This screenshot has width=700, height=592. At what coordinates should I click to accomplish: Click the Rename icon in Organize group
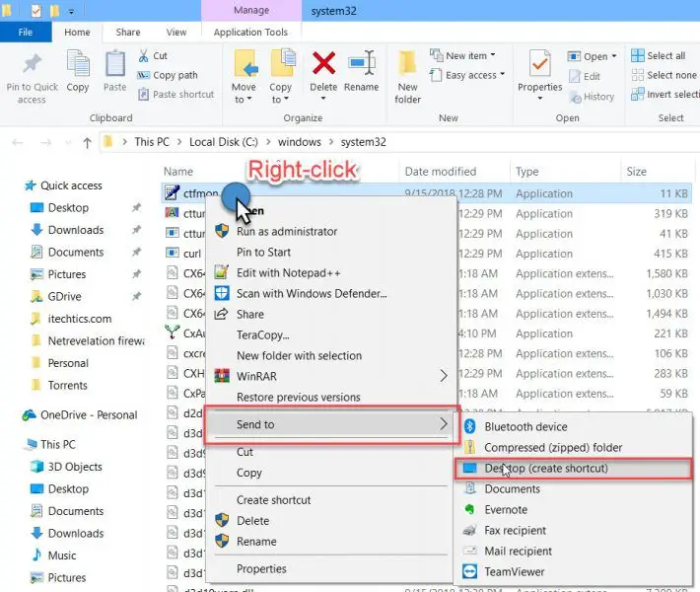[361, 63]
